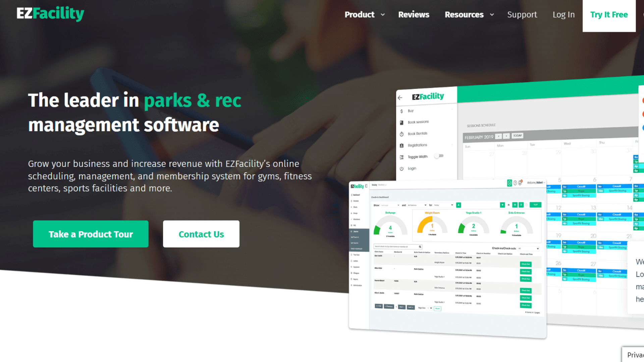Viewport: 644px width, 362px height.
Task: Open Book Rentals via the stopwatch icon
Action: (x=401, y=134)
